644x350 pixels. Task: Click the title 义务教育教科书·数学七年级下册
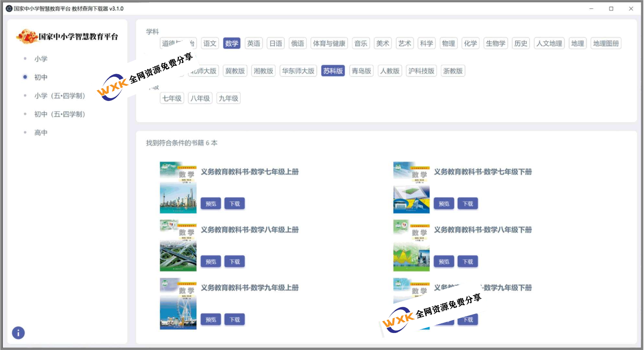tap(483, 172)
